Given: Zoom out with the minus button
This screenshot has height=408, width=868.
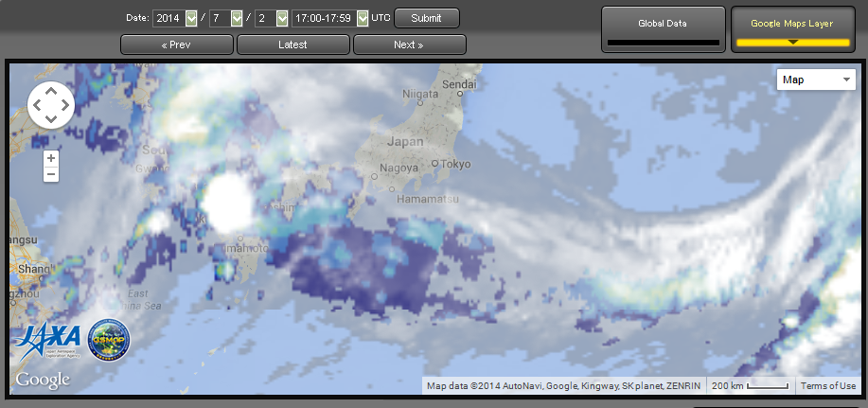Looking at the screenshot, I should [51, 174].
